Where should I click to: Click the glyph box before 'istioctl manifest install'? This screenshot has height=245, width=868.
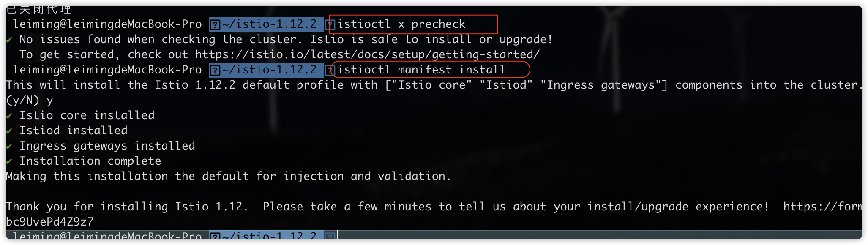[x=331, y=70]
